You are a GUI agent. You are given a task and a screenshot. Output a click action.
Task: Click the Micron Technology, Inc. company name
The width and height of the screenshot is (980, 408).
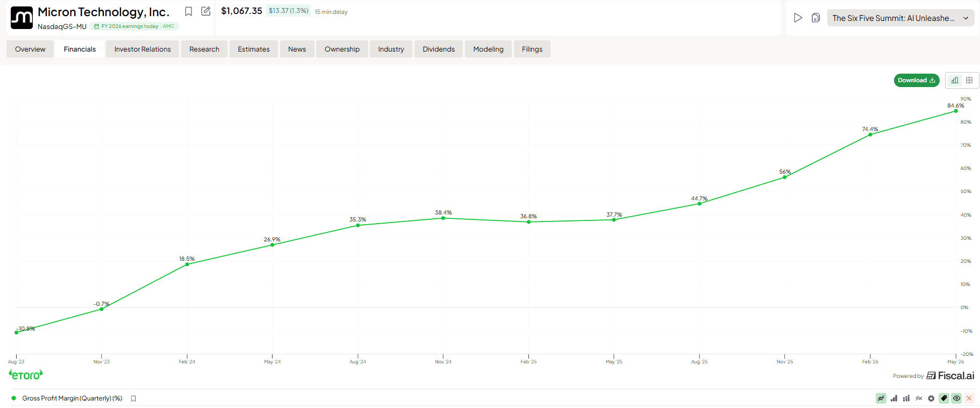(104, 12)
